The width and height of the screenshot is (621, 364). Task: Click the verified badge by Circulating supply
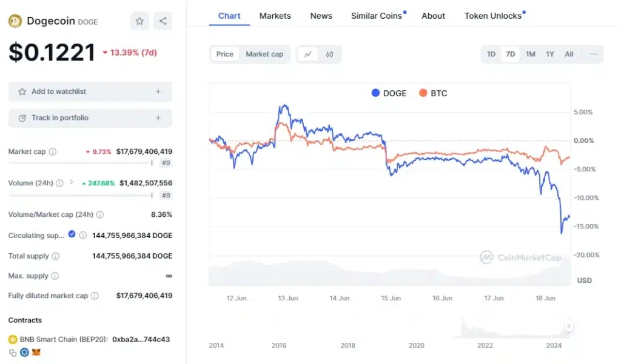72,234
